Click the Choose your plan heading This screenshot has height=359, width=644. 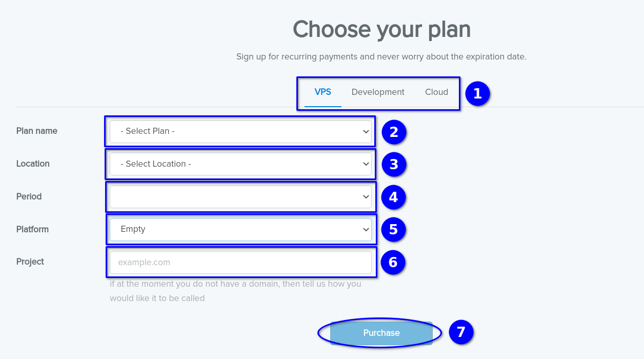(x=381, y=29)
